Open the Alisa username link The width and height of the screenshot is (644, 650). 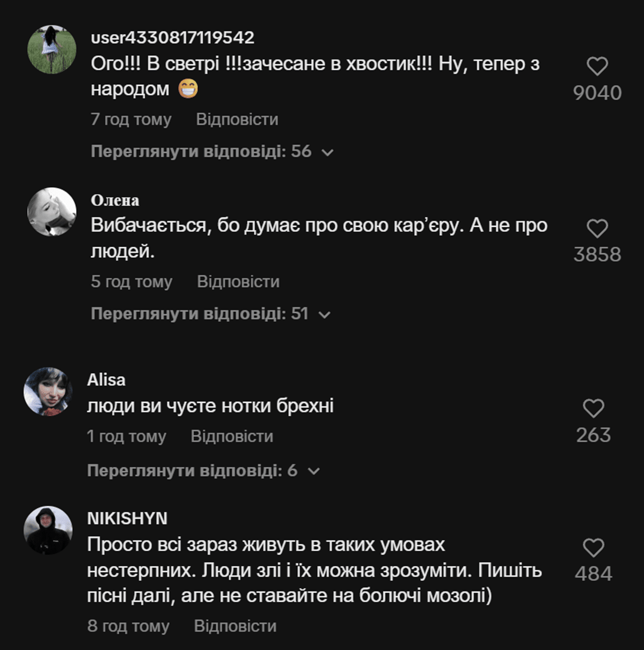[106, 380]
